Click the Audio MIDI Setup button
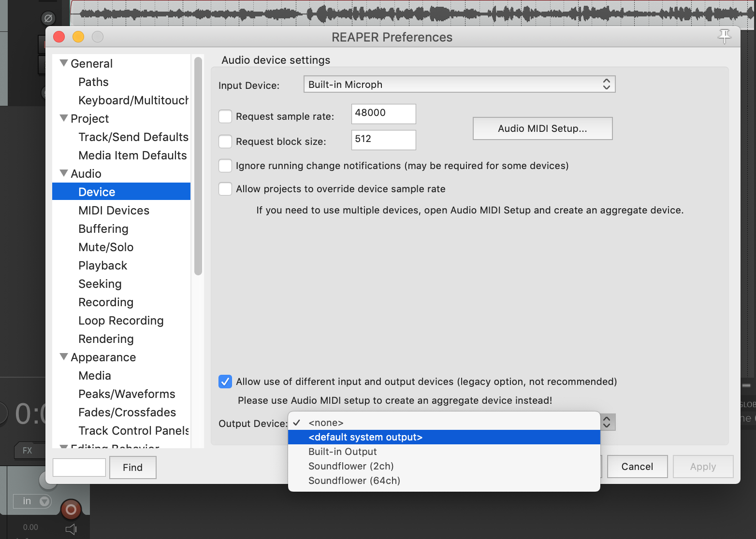The image size is (756, 539). pos(542,128)
